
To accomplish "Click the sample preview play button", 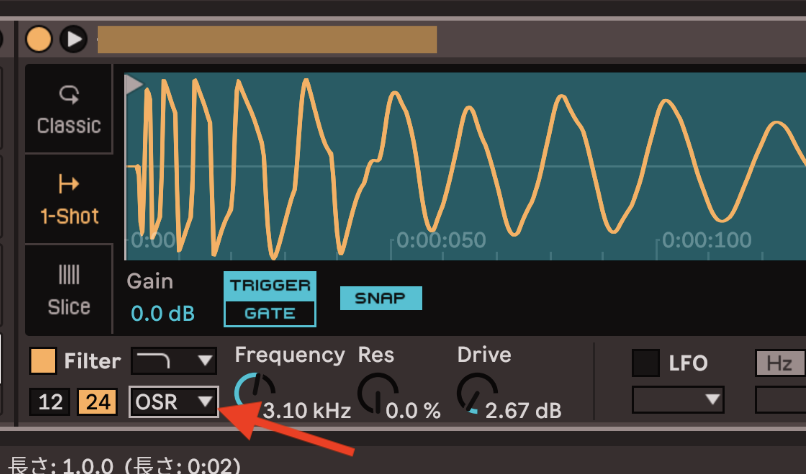I will 74,39.
